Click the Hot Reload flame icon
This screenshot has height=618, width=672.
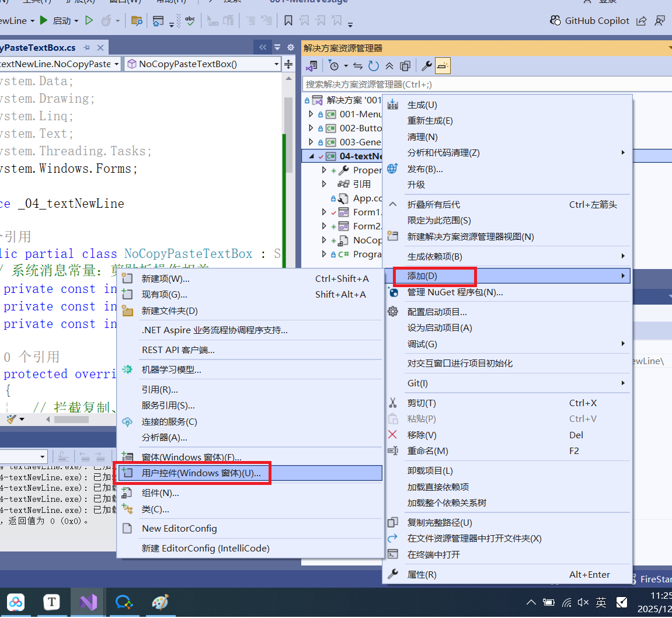coord(106,20)
